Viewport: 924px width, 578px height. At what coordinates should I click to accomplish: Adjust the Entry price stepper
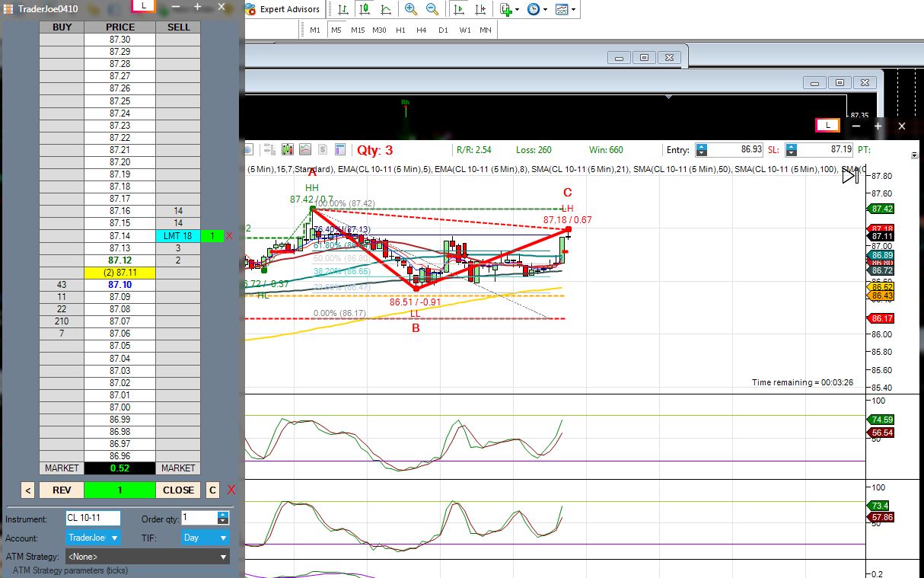pos(702,150)
